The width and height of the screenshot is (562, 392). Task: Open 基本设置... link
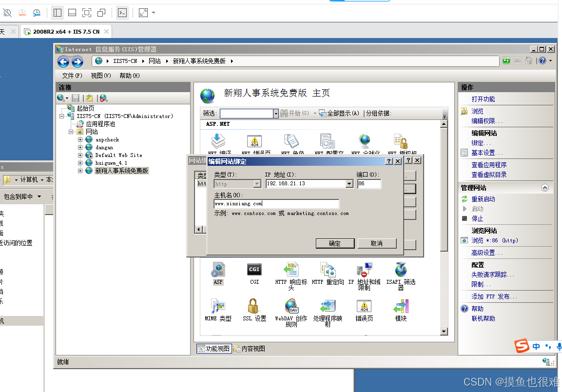tap(487, 153)
